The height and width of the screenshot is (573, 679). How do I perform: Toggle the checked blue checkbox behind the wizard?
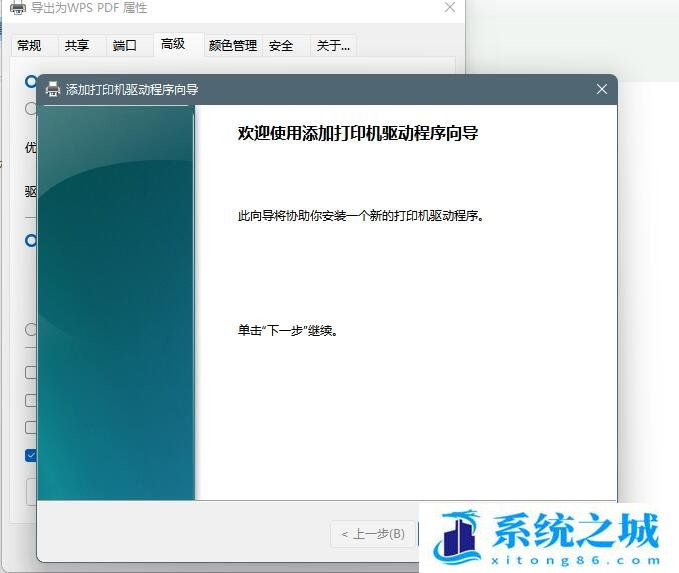[x=31, y=455]
